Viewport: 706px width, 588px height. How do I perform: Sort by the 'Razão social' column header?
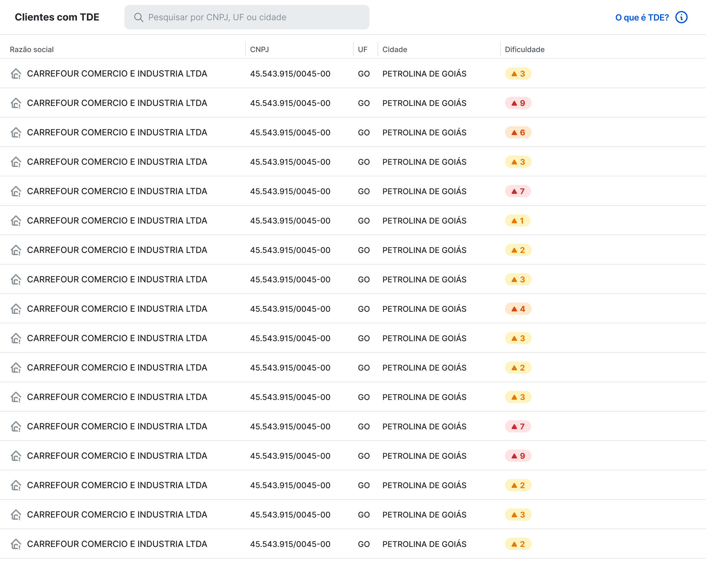[x=32, y=49]
